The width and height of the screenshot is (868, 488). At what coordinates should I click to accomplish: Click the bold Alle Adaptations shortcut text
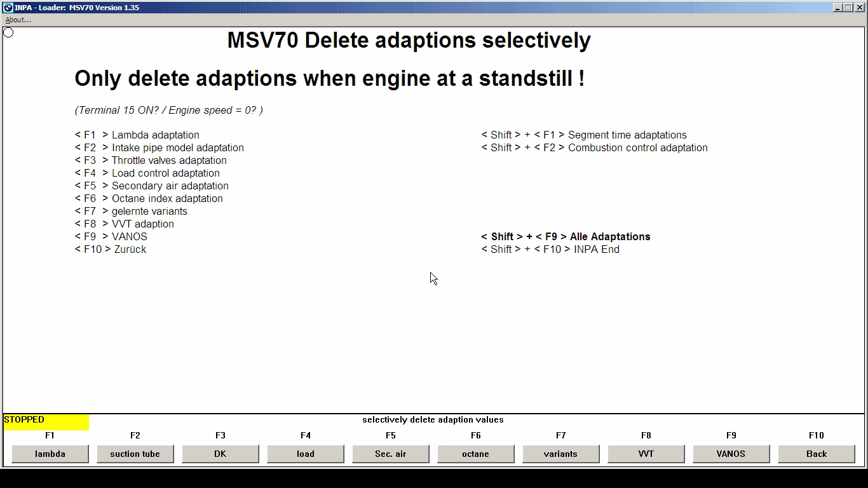click(566, 236)
